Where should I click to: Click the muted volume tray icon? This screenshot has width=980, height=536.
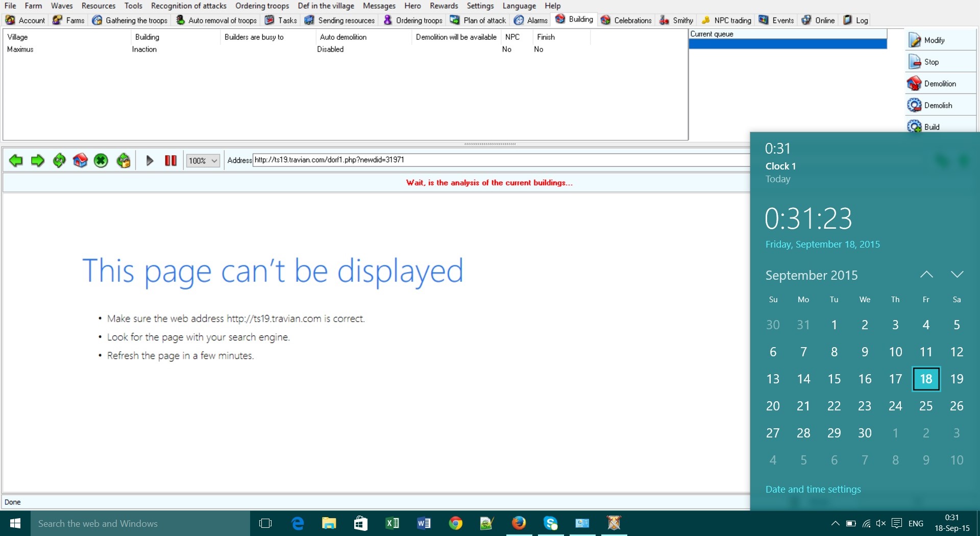pos(881,523)
